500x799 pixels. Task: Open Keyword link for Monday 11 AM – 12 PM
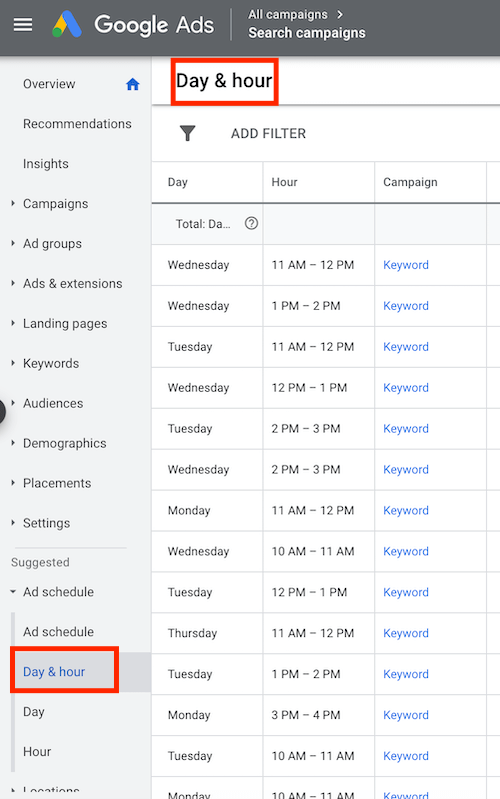pyautogui.click(x=406, y=511)
